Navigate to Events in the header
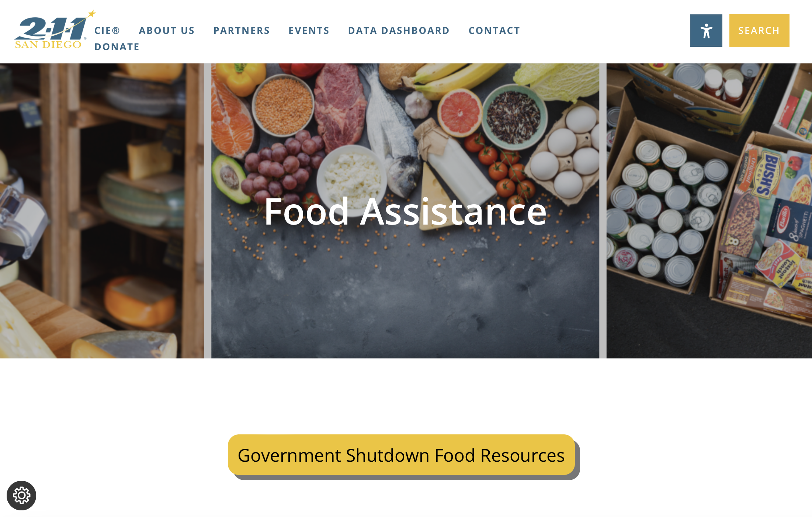 click(x=309, y=31)
